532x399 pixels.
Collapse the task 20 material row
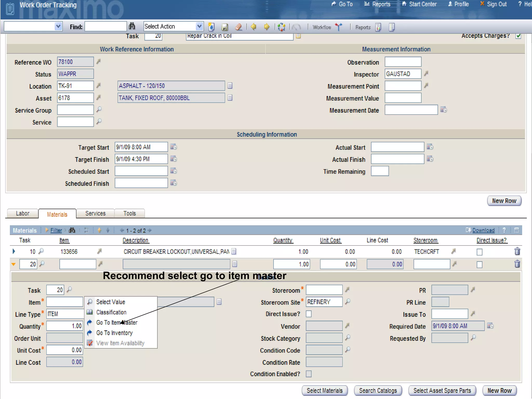[x=14, y=264]
